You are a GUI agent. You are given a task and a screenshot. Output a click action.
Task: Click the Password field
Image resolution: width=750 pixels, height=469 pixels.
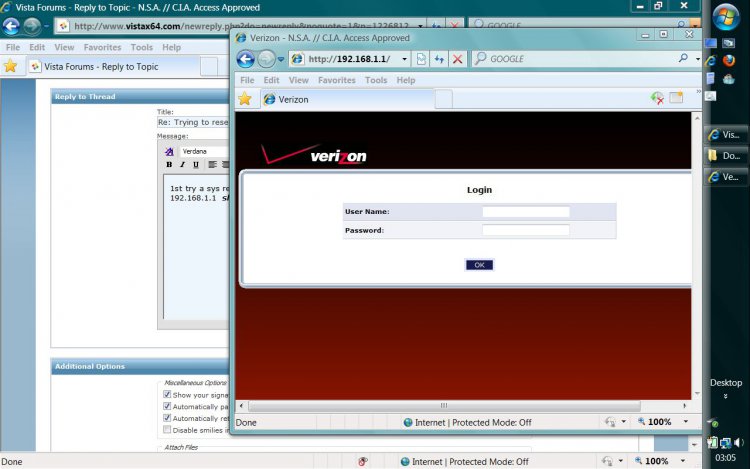pos(526,230)
